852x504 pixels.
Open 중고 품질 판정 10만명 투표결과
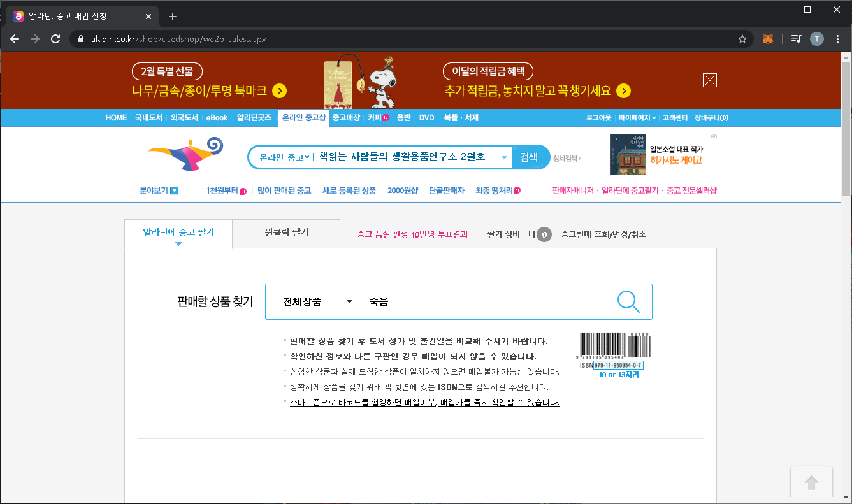coord(412,234)
